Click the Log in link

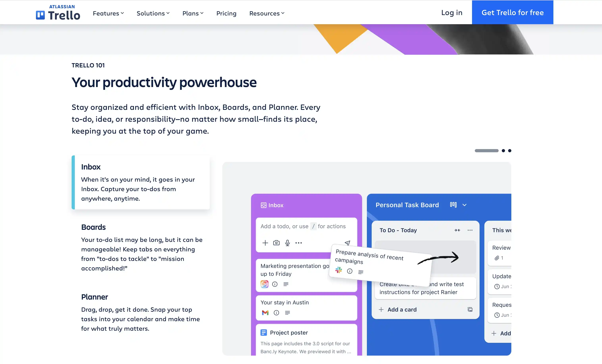(x=452, y=12)
